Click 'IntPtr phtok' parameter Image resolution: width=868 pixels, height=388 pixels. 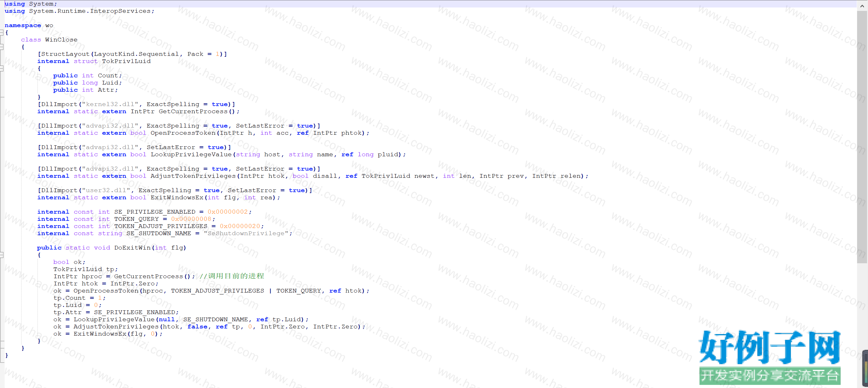pyautogui.click(x=338, y=133)
